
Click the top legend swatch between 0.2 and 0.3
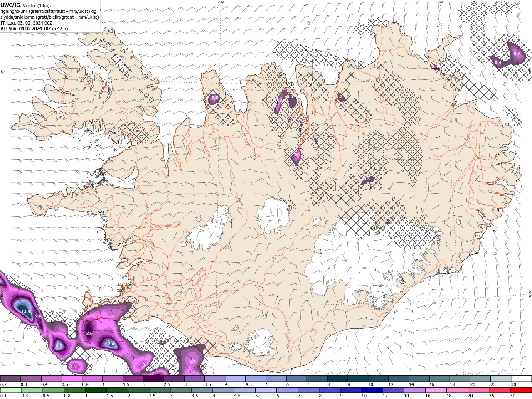pyautogui.click(x=10, y=379)
